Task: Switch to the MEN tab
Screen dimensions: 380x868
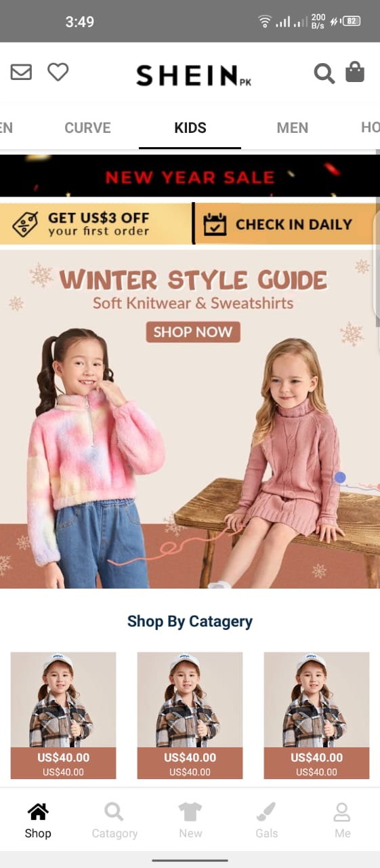Action: tap(293, 127)
